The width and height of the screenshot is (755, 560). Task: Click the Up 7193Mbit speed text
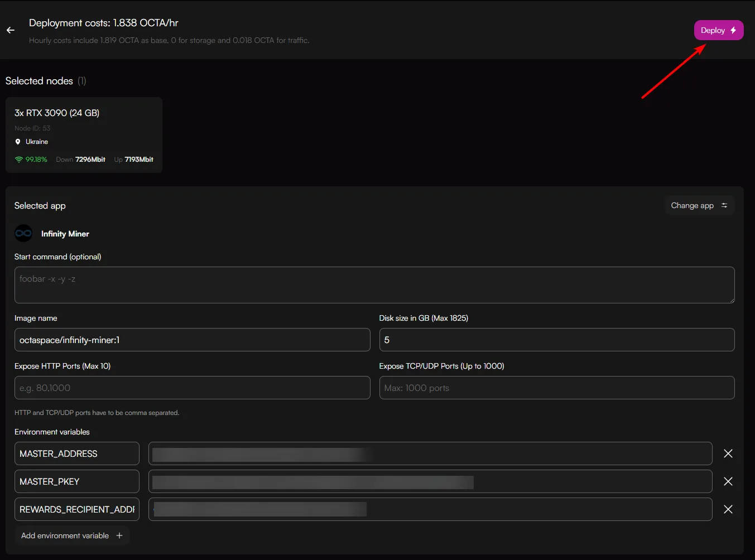pyautogui.click(x=134, y=160)
